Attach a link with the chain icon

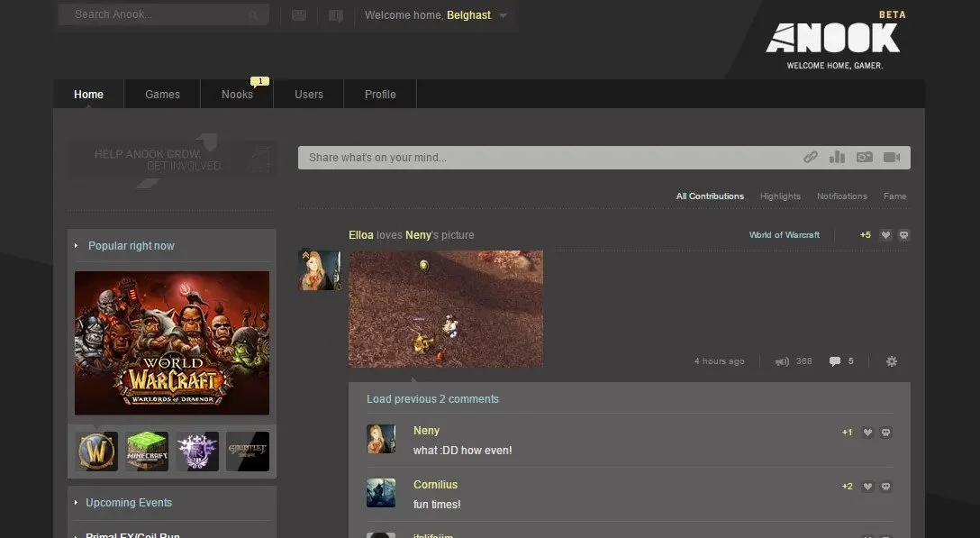pos(811,157)
